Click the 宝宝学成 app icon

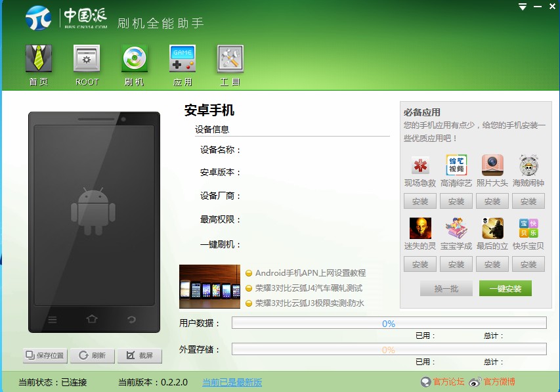point(456,228)
